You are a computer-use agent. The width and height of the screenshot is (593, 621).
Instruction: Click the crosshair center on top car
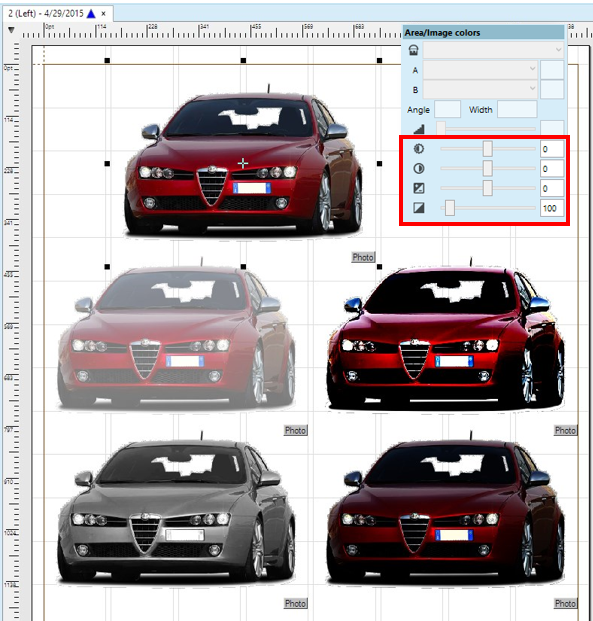click(243, 163)
